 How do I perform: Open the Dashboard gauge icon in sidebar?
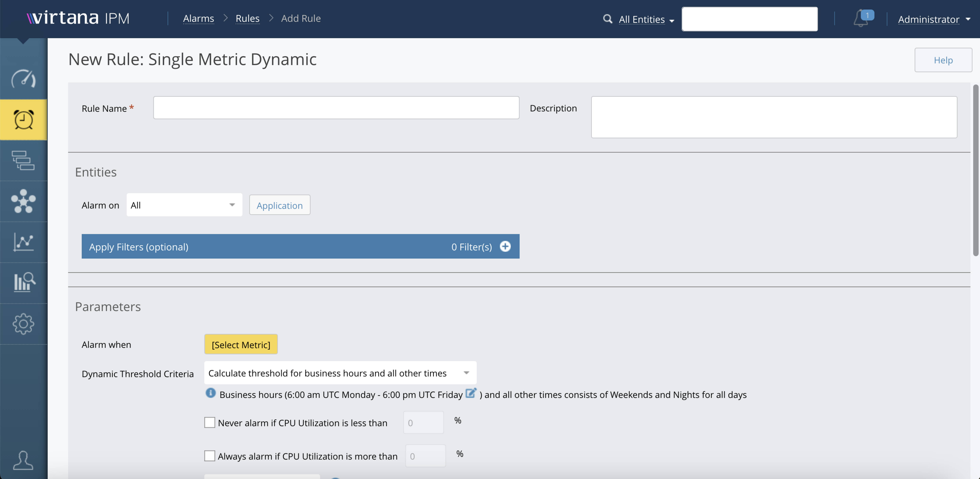[24, 79]
